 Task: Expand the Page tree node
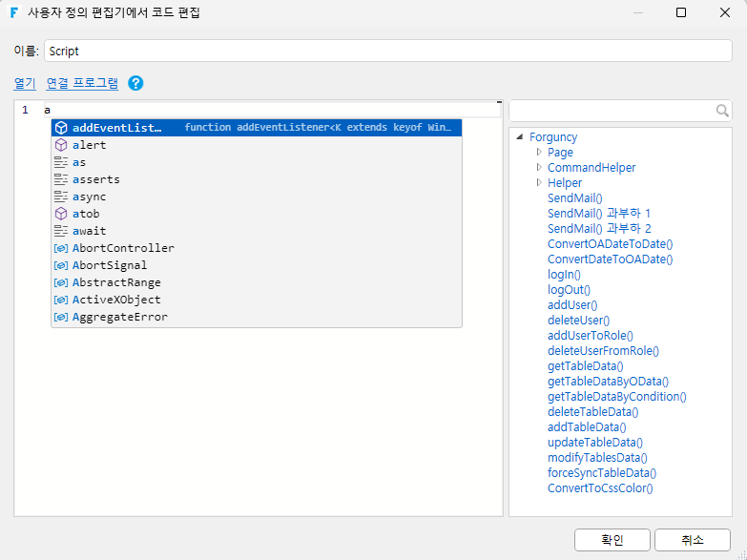coord(539,152)
